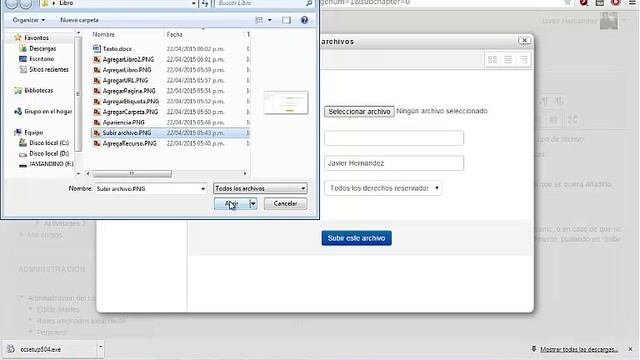This screenshot has width=640, height=360.
Task: Change the file view mode icon
Action: [259, 20]
